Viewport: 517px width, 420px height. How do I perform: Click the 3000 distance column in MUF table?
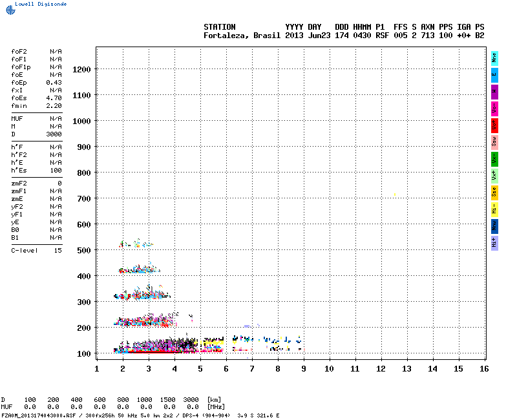click(191, 399)
